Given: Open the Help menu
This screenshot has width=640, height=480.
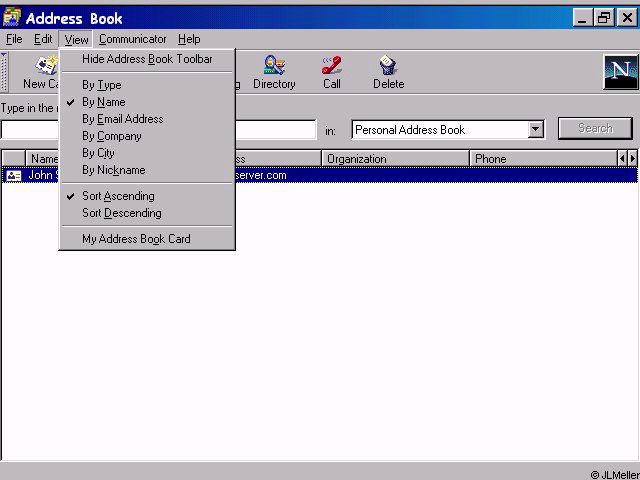Looking at the screenshot, I should (189, 39).
